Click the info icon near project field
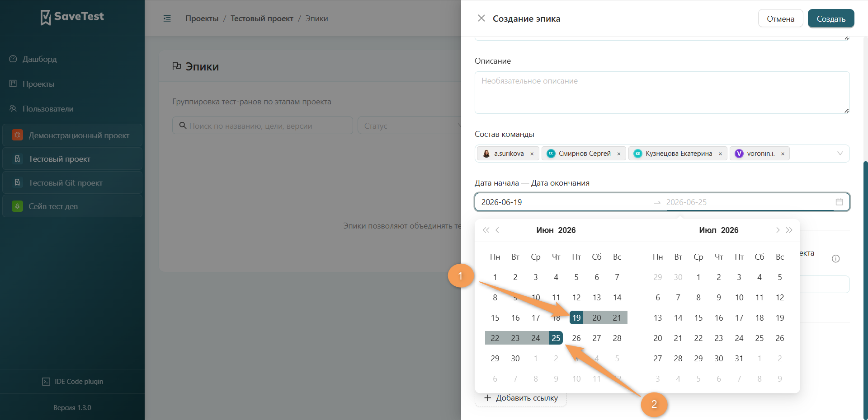The height and width of the screenshot is (420, 868). [x=836, y=258]
